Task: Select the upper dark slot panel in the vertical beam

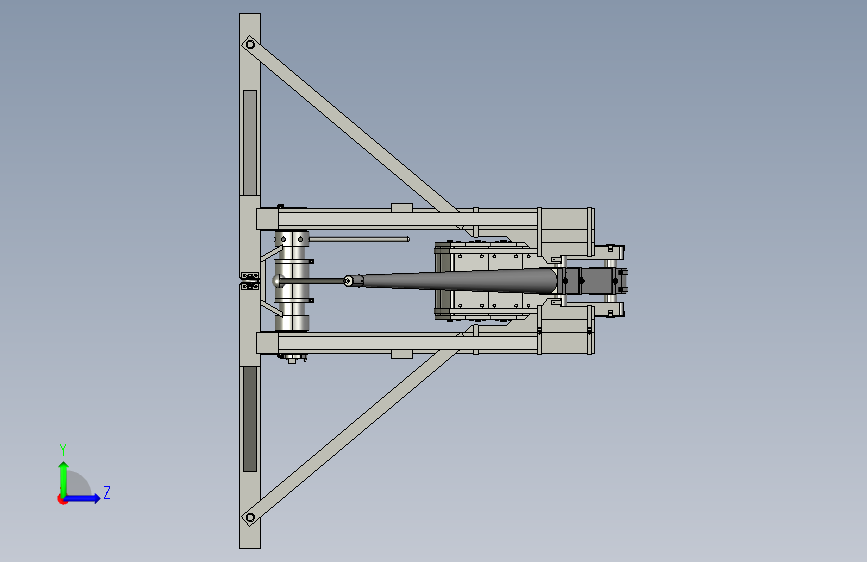Action: tap(250, 143)
